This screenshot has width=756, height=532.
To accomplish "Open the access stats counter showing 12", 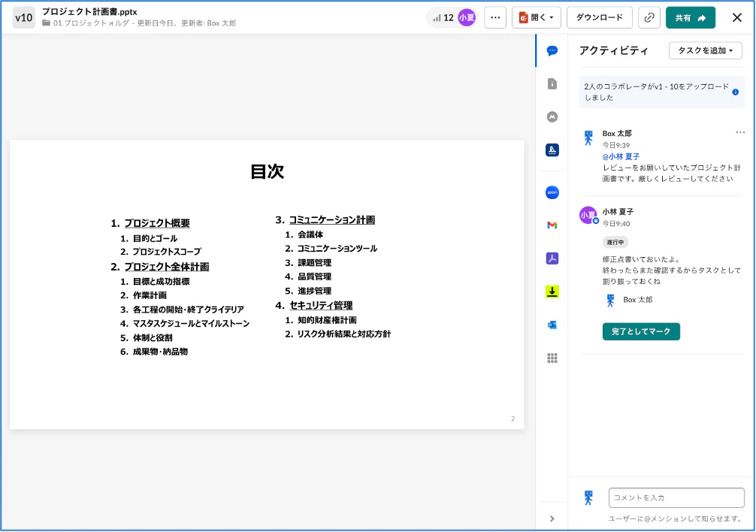I will (443, 18).
